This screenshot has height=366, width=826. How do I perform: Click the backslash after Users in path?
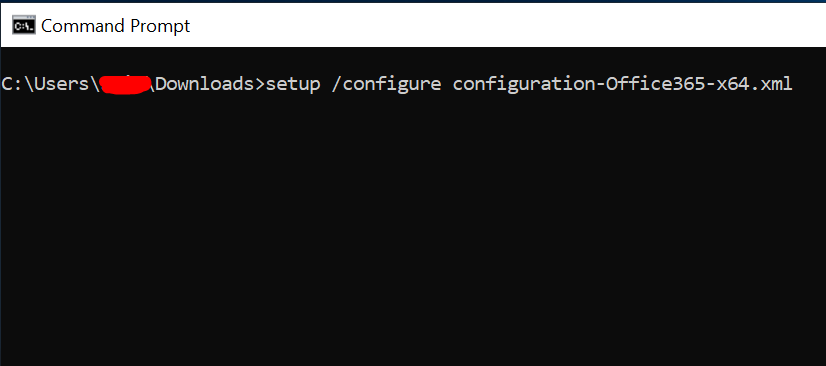pyautogui.click(x=95, y=84)
